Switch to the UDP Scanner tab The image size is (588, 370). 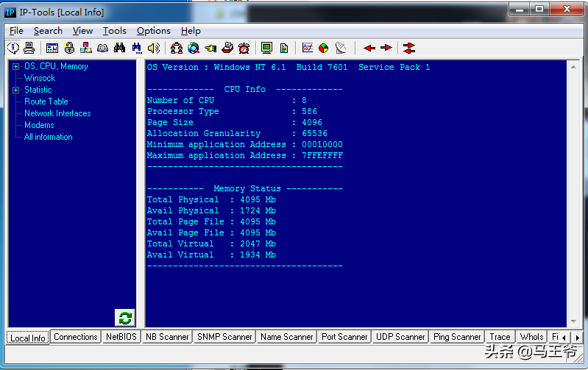[x=400, y=337]
